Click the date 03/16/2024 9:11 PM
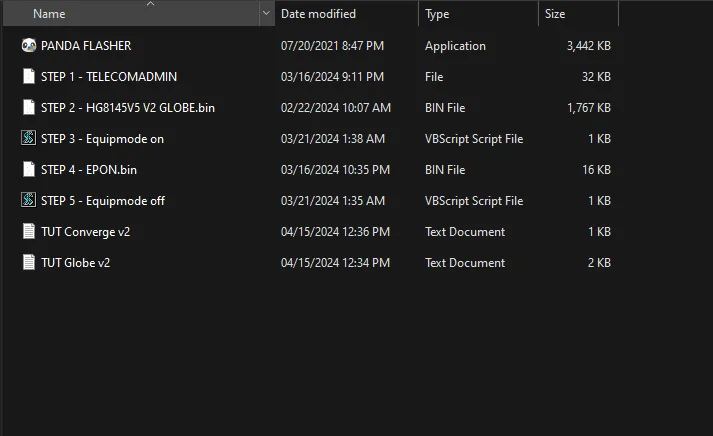The width and height of the screenshot is (713, 436). (x=332, y=77)
